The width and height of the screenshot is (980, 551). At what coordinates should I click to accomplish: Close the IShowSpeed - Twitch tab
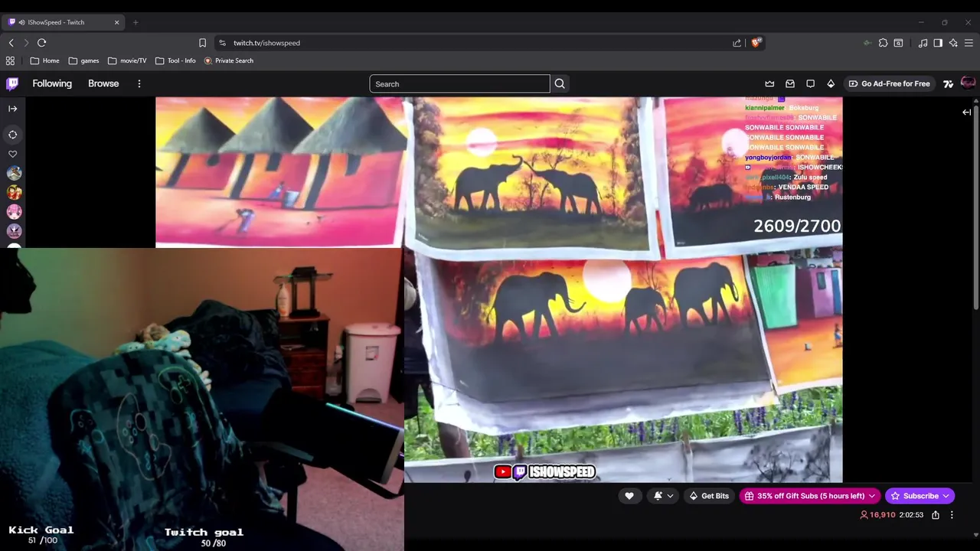click(116, 22)
